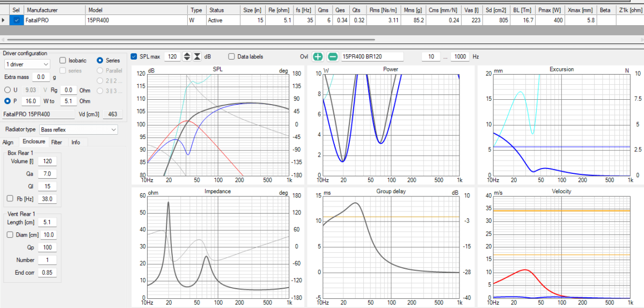Click the Ql value field
Image resolution: width=644 pixels, height=308 pixels.
(47, 186)
